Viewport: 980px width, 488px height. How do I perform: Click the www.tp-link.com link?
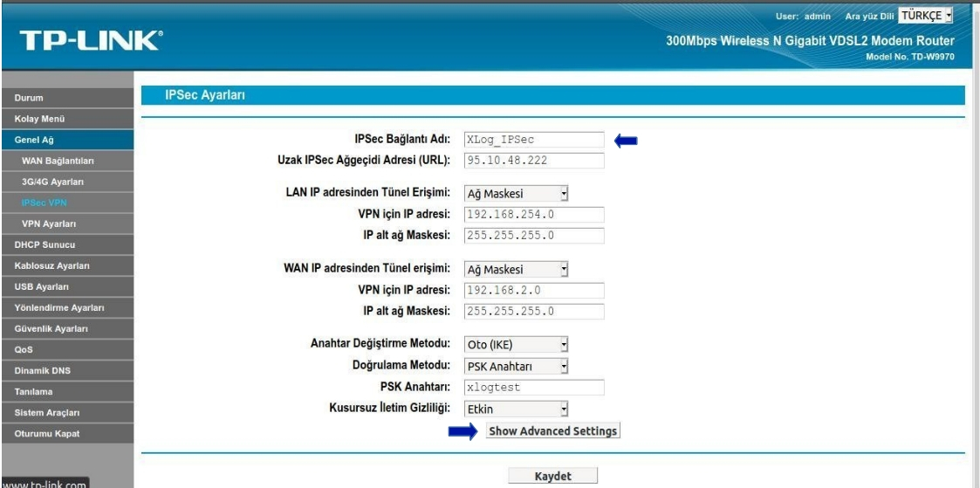point(45,485)
